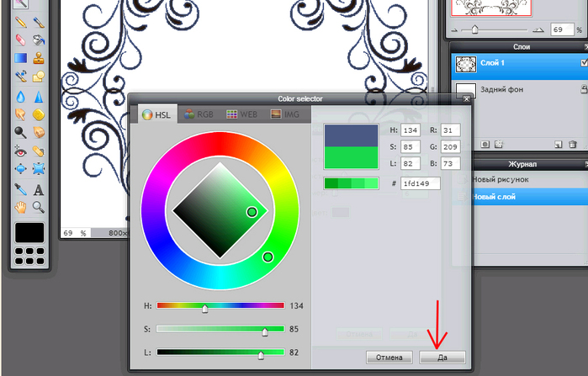
Task: Switch to the RGB tab
Action: [x=199, y=114]
